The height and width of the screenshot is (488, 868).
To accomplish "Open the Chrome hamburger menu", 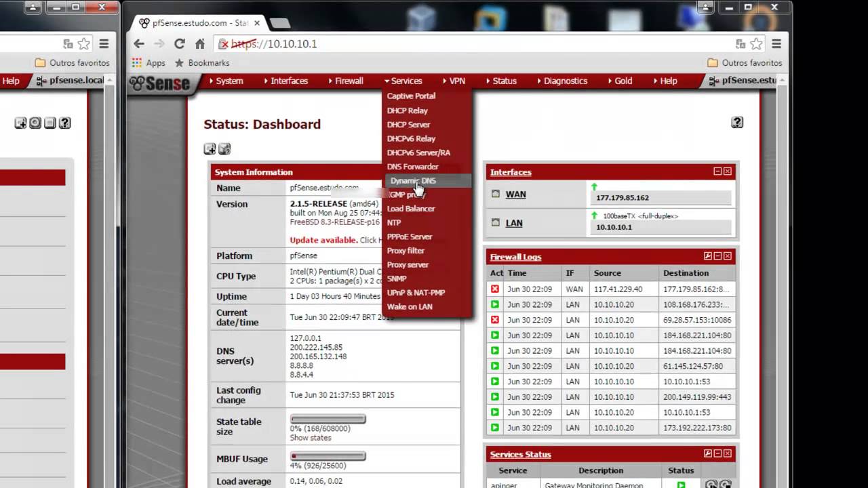I will (776, 43).
